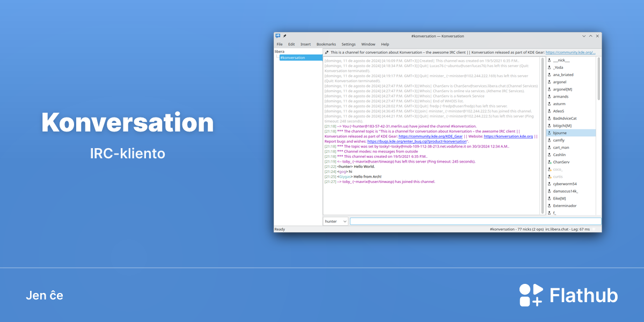Click the user icon beside Cashlin
The width and height of the screenshot is (644, 322).
point(549,155)
